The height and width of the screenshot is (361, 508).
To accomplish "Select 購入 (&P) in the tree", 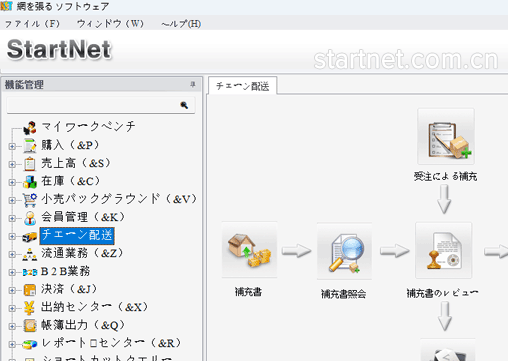I will click(x=70, y=145).
